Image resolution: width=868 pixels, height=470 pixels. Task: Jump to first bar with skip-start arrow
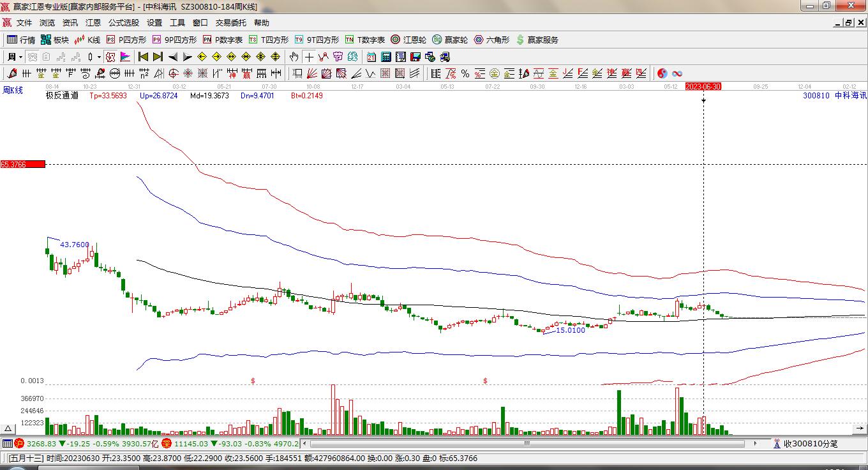144,57
